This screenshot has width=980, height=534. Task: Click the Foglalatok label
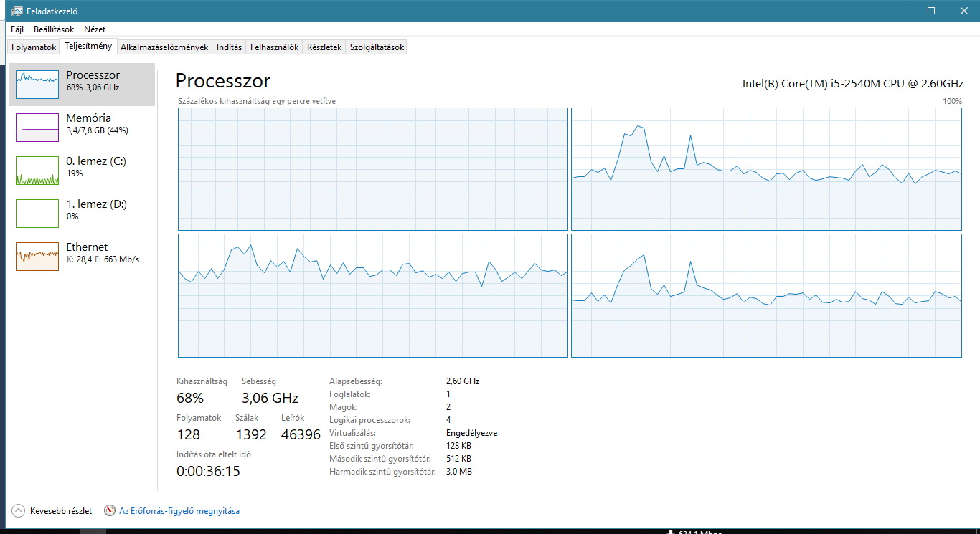349,394
